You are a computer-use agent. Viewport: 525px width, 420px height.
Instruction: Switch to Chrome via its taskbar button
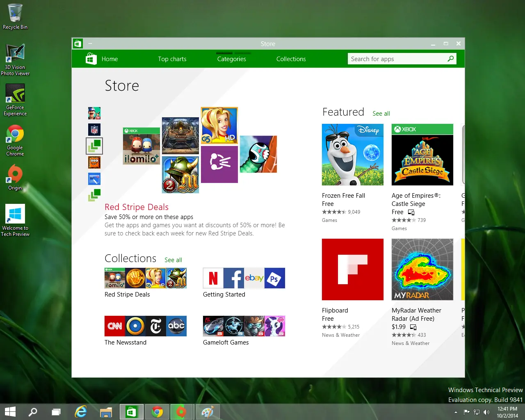pos(157,412)
